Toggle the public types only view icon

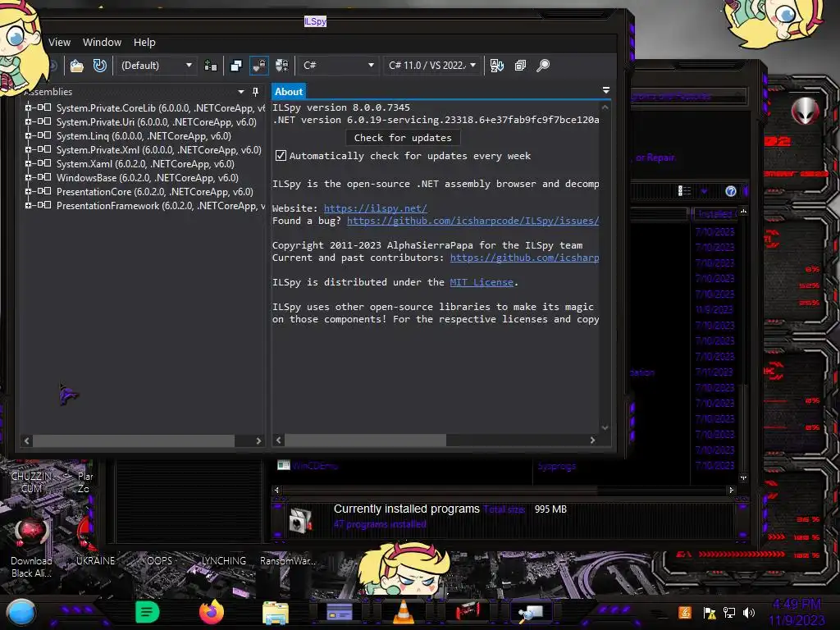[x=236, y=66]
